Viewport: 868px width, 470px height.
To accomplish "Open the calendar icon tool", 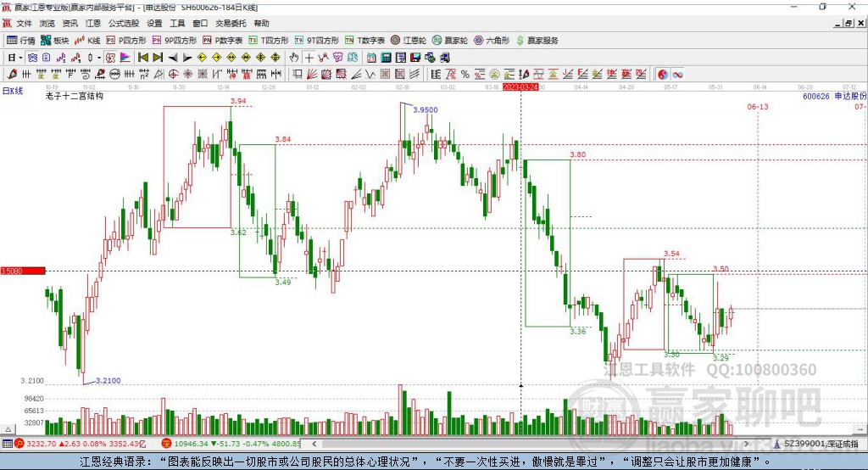I will click(x=371, y=58).
